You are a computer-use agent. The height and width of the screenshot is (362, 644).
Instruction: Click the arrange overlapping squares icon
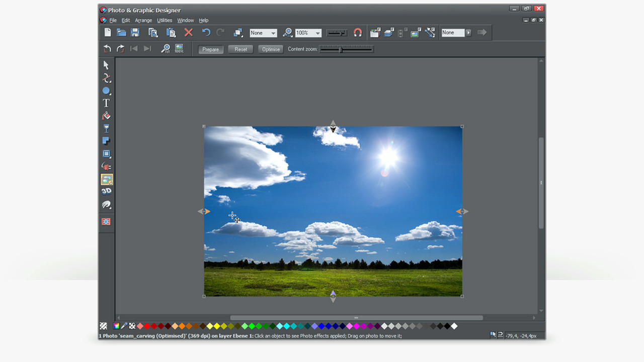pyautogui.click(x=238, y=33)
